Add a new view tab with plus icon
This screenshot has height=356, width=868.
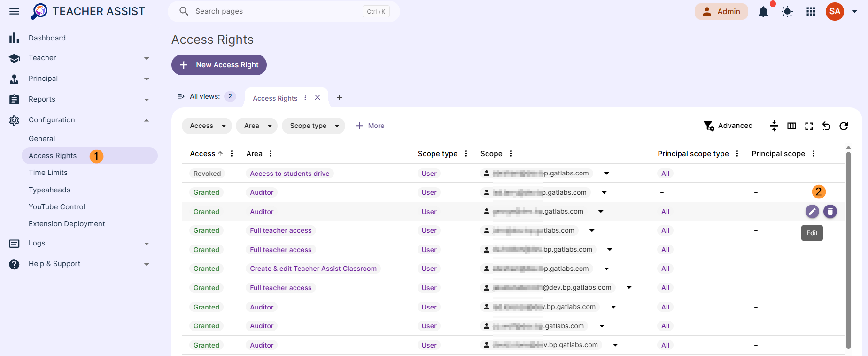339,97
